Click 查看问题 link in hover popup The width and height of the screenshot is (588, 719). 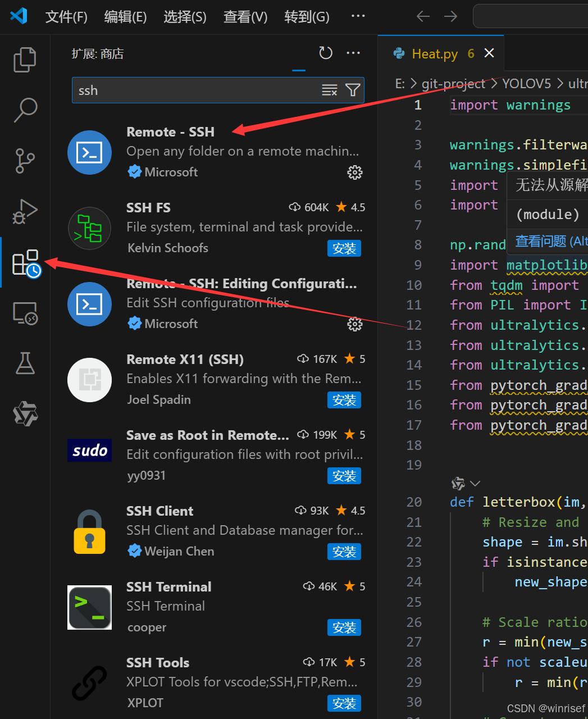tap(551, 242)
